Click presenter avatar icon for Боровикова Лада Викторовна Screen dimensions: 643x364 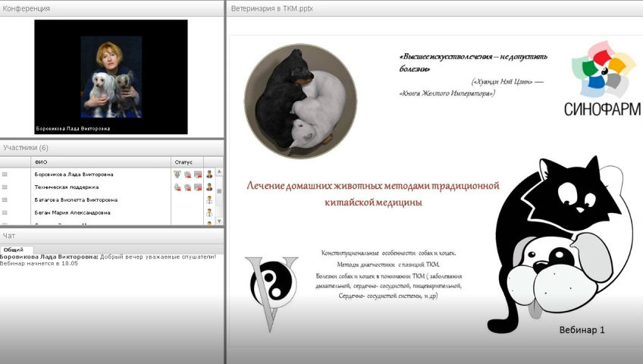pyautogui.click(x=209, y=174)
